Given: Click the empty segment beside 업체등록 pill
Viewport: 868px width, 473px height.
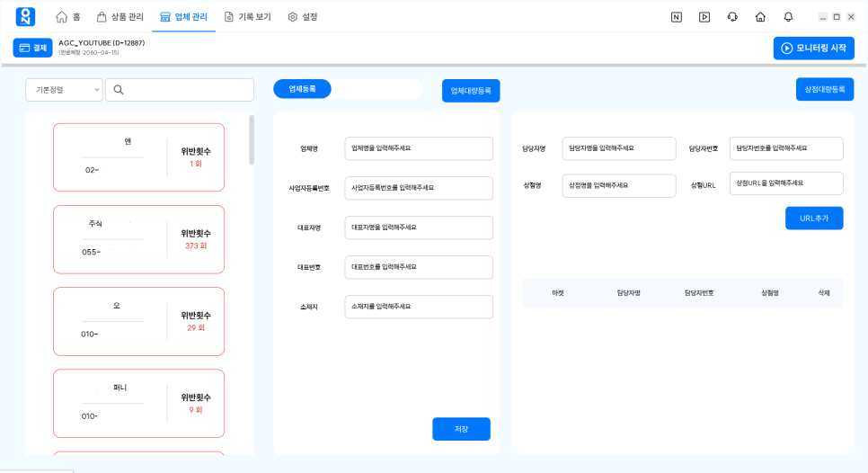Looking at the screenshot, I should [376, 89].
